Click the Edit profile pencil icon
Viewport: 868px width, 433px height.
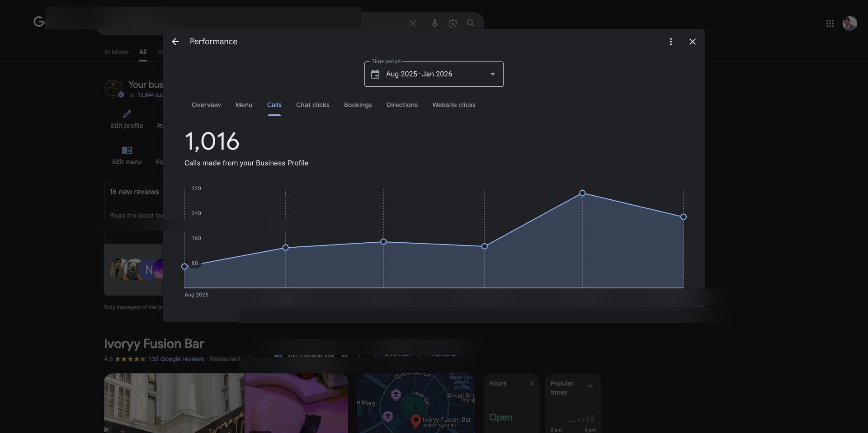pyautogui.click(x=127, y=114)
